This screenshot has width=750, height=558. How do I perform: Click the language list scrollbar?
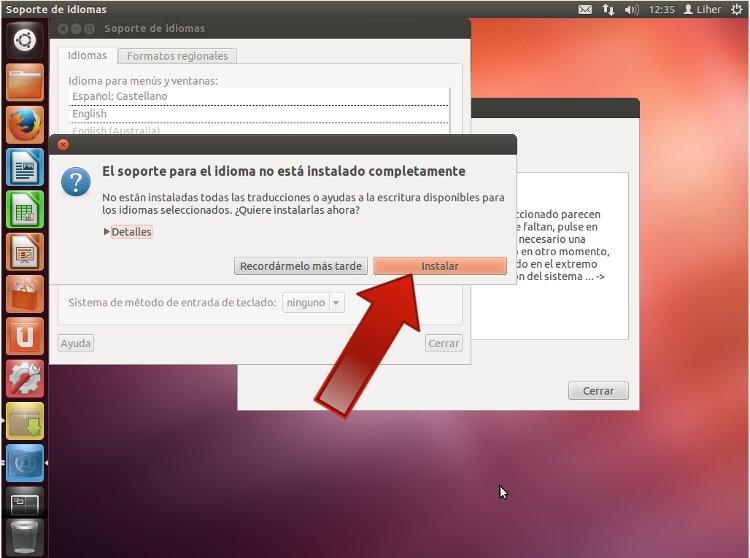[x=450, y=111]
